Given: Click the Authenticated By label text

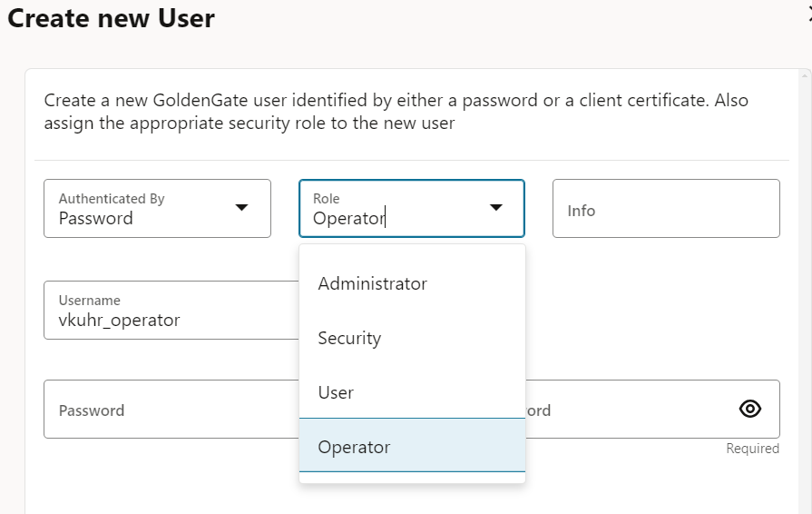Looking at the screenshot, I should click(112, 198).
